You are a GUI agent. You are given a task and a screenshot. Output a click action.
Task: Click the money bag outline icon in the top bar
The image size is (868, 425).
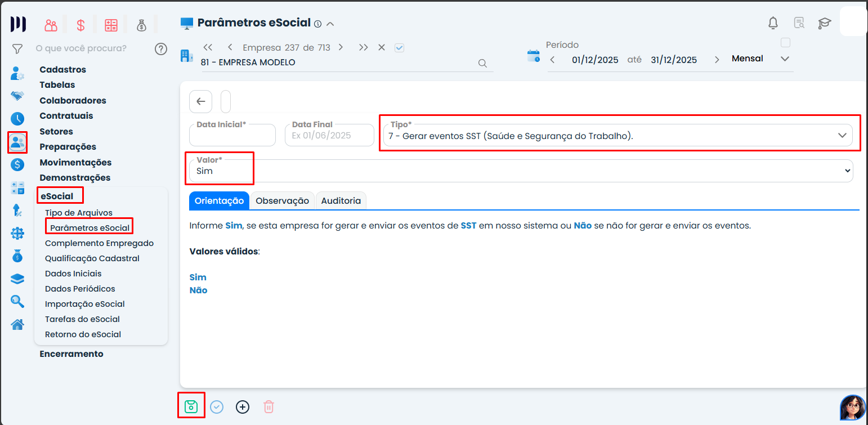point(141,25)
